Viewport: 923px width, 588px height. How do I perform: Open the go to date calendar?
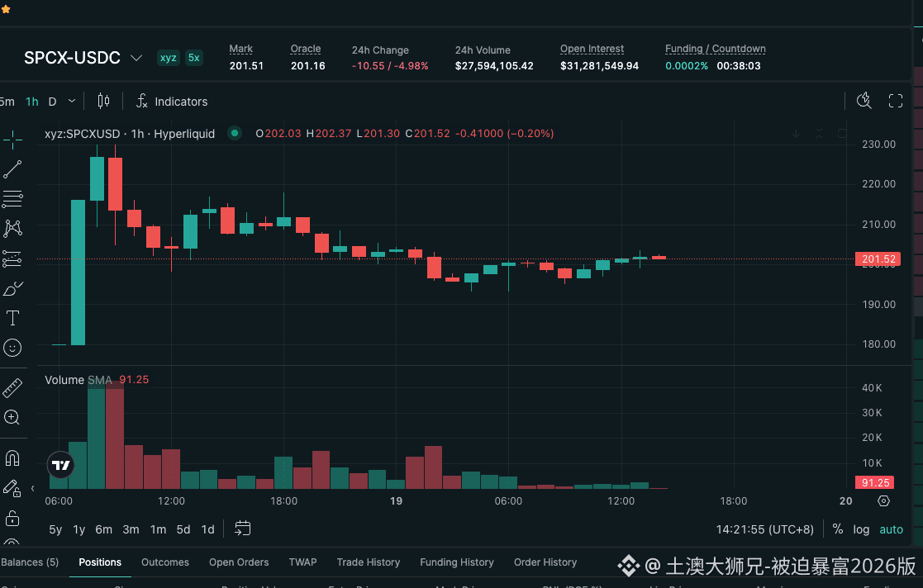242,528
